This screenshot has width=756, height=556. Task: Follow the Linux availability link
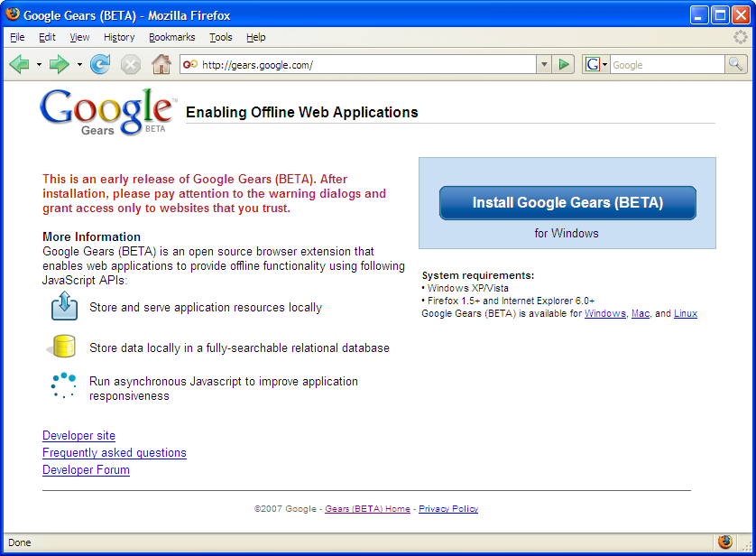[x=686, y=313]
